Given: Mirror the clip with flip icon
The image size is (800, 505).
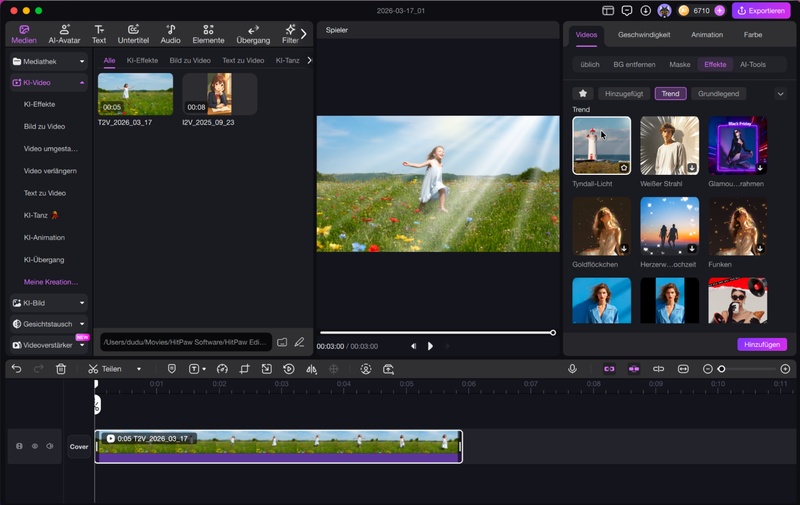Looking at the screenshot, I should [x=311, y=369].
